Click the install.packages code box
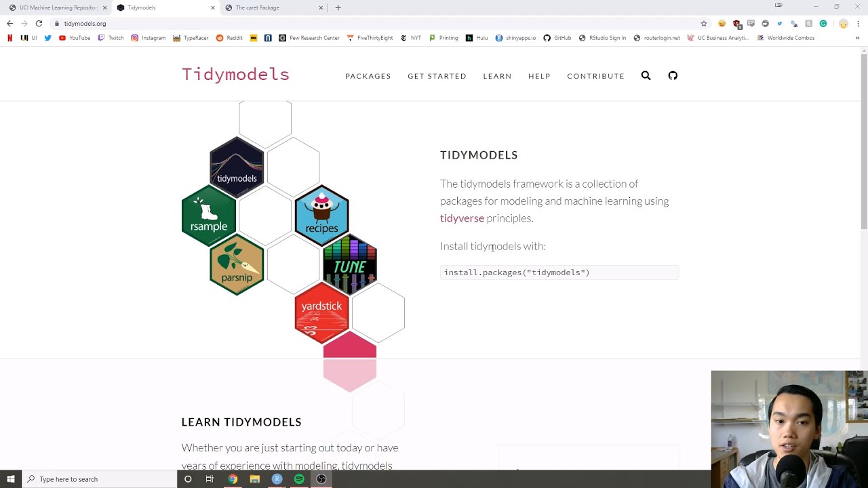 click(x=559, y=272)
